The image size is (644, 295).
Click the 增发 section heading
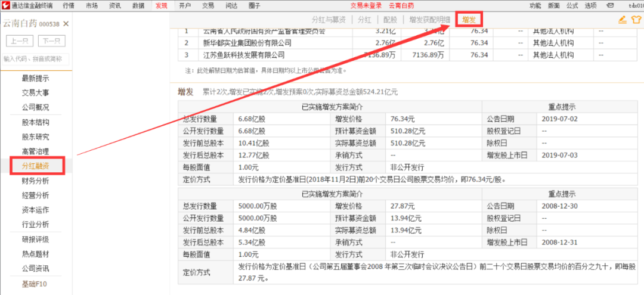coord(185,92)
